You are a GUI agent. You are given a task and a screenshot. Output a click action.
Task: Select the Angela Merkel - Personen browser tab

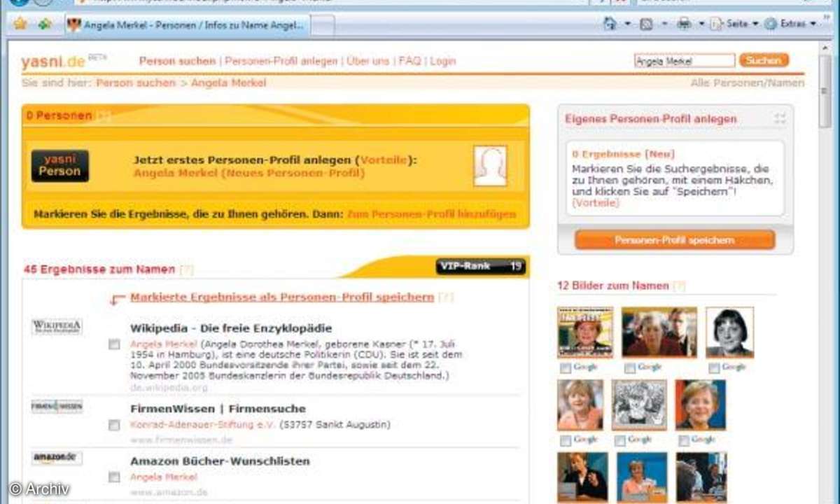(186, 24)
